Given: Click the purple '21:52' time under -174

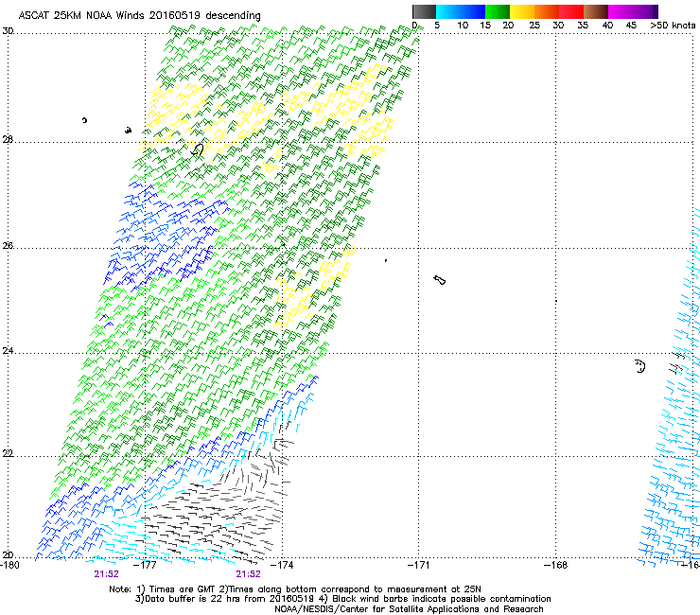Looking at the screenshot, I should pyautogui.click(x=248, y=574).
